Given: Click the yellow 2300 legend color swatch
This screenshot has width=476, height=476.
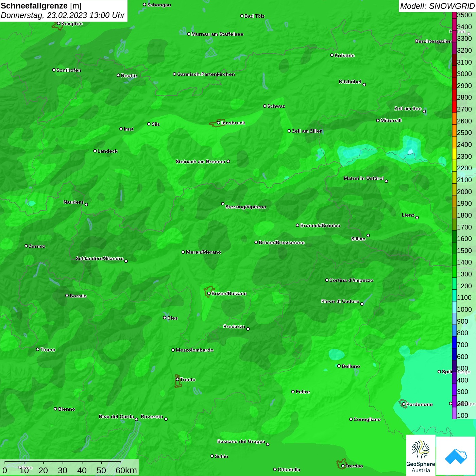Looking at the screenshot, I should coord(454,154).
